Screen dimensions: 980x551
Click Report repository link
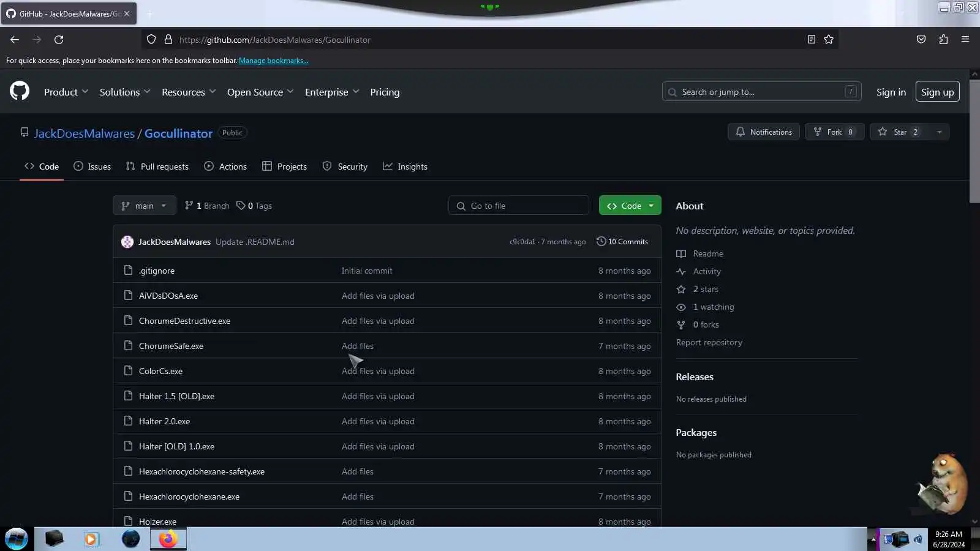coord(709,342)
